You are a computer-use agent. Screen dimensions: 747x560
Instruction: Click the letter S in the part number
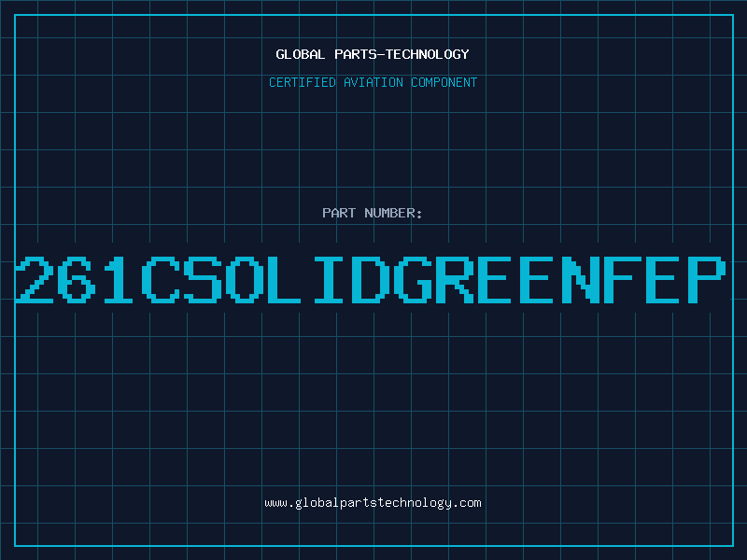pos(204,279)
